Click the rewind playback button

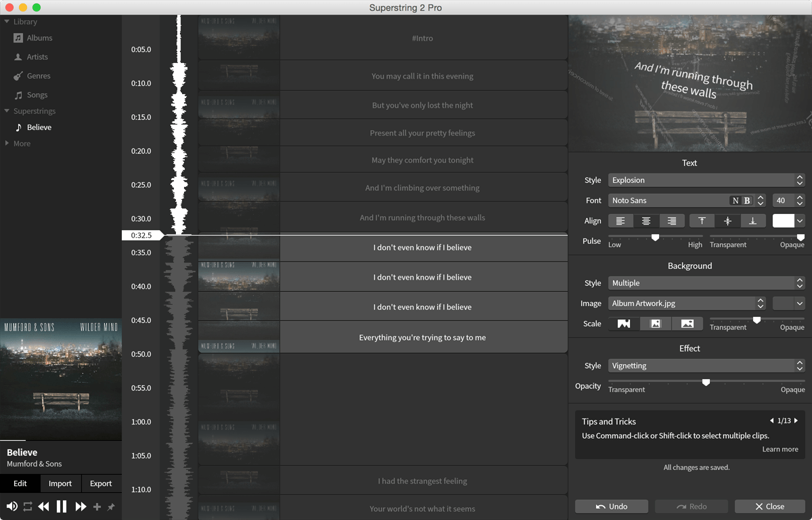[44, 506]
